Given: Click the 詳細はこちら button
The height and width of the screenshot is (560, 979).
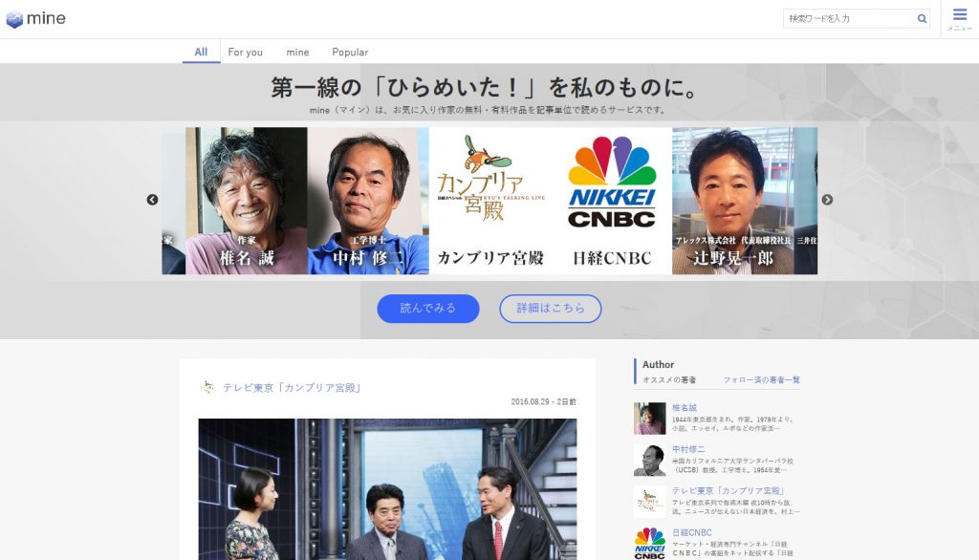Looking at the screenshot, I should point(551,309).
